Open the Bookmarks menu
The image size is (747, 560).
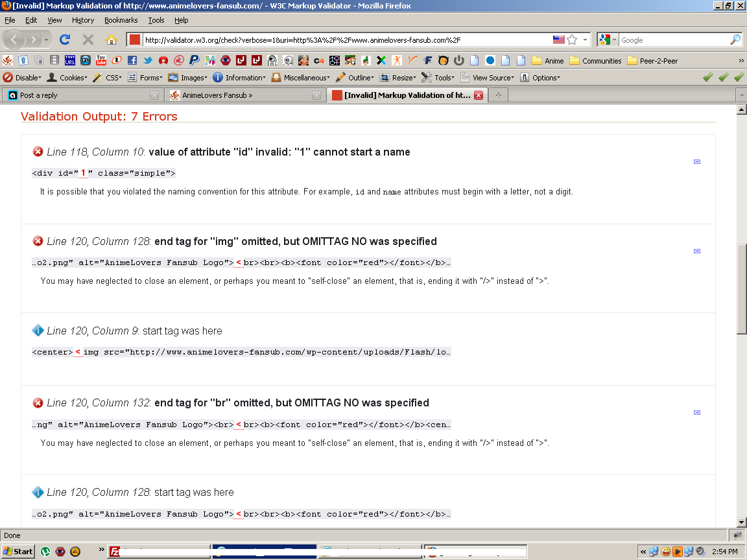click(x=121, y=20)
